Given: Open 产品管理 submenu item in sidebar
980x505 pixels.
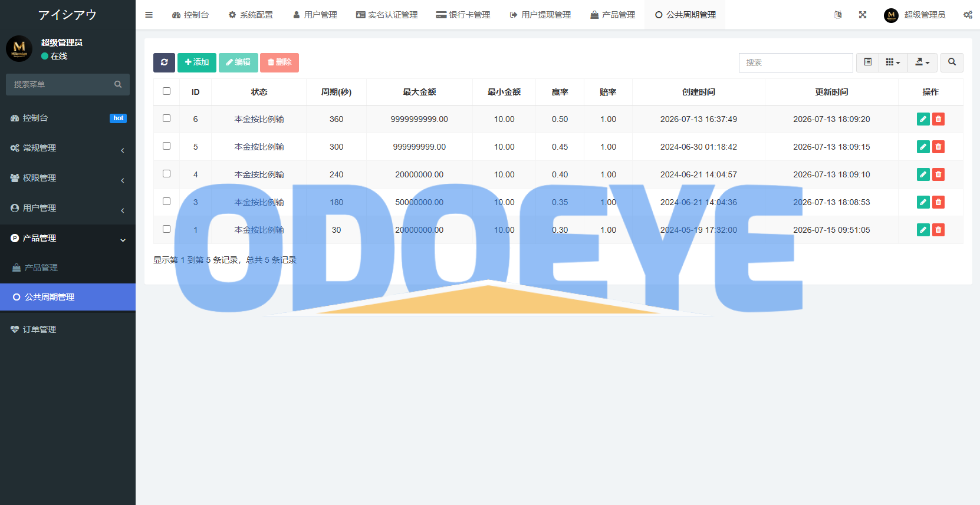Looking at the screenshot, I should (x=68, y=268).
